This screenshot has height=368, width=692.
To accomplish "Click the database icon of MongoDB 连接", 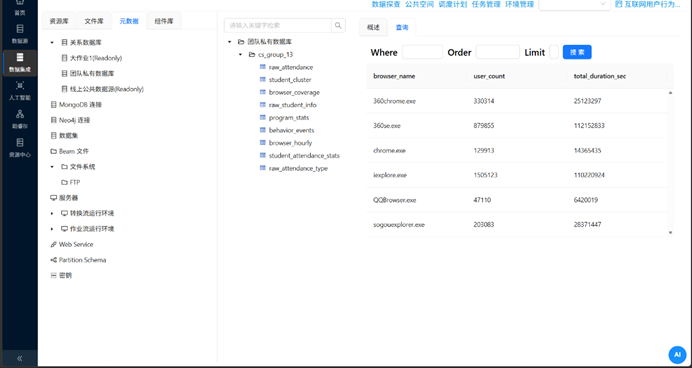I will pos(54,105).
